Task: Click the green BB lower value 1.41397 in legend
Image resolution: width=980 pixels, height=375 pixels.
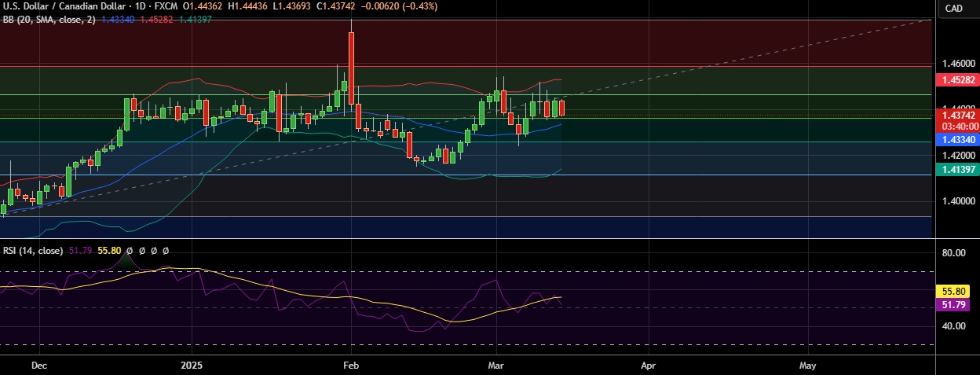Action: 196,19
